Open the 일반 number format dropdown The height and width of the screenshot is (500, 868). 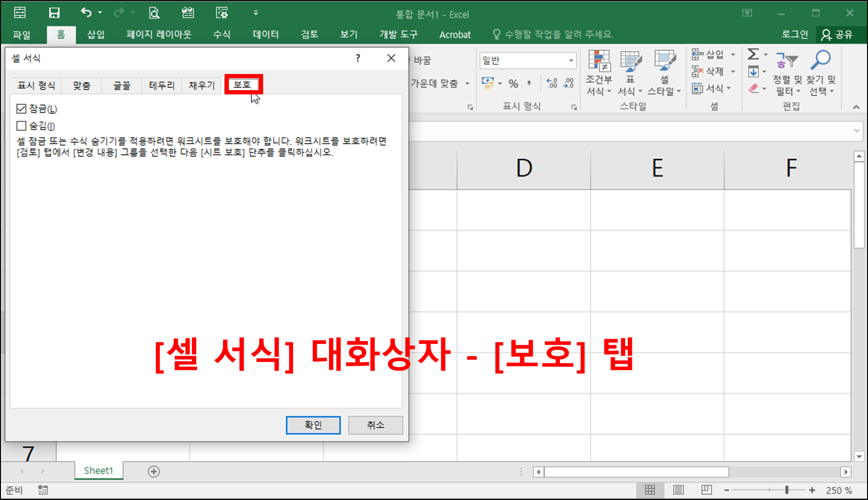572,60
